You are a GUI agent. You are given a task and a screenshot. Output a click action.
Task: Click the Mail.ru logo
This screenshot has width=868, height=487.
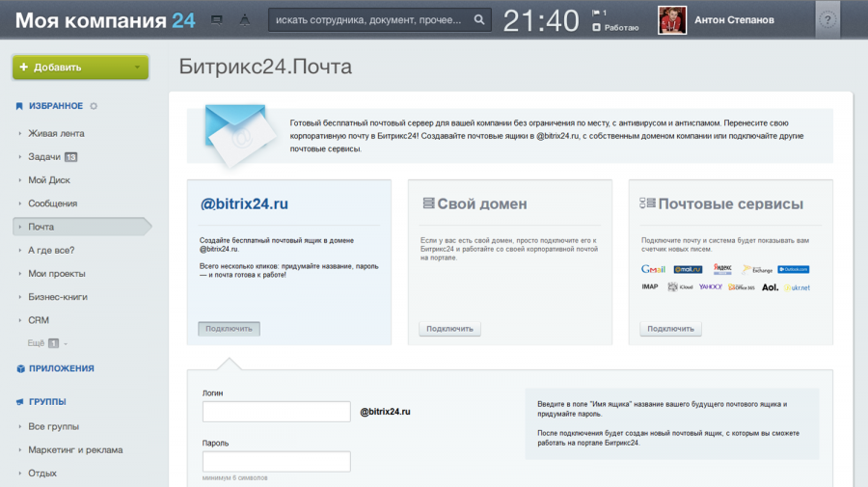(688, 269)
